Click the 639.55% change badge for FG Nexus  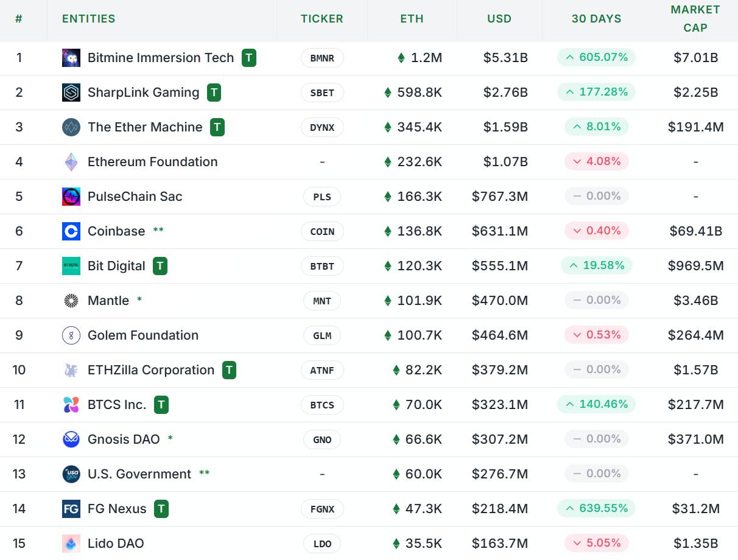coord(597,508)
